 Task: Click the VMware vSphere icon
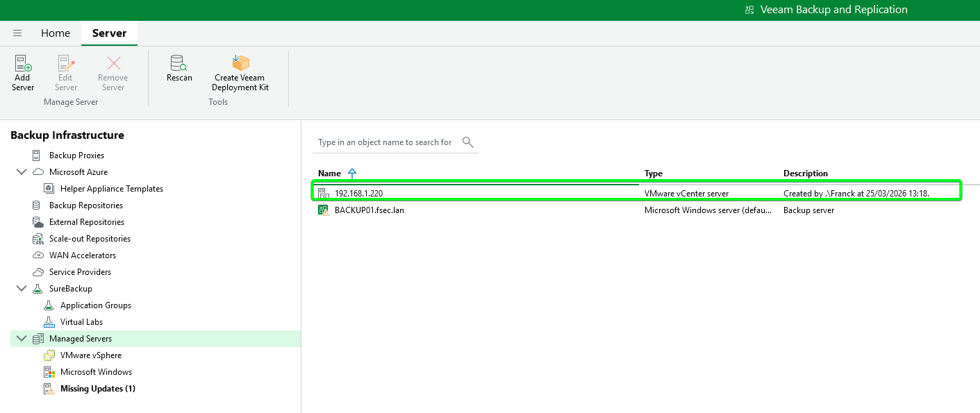[x=49, y=355]
